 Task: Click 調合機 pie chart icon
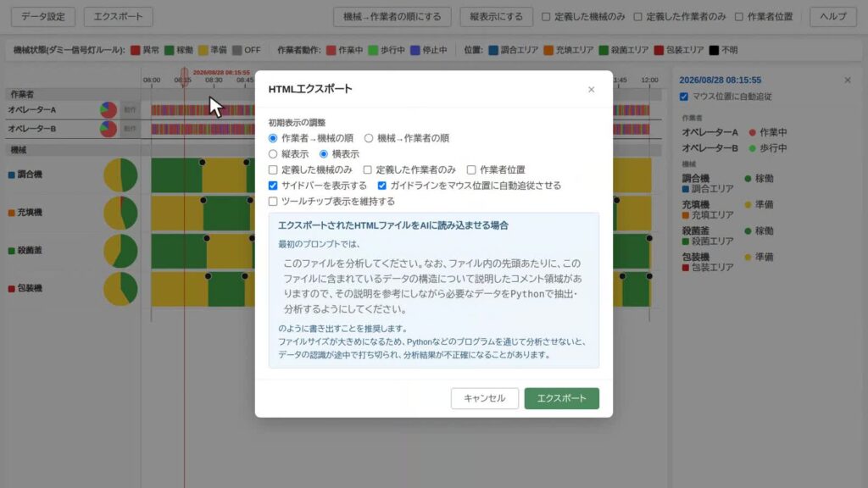click(120, 175)
